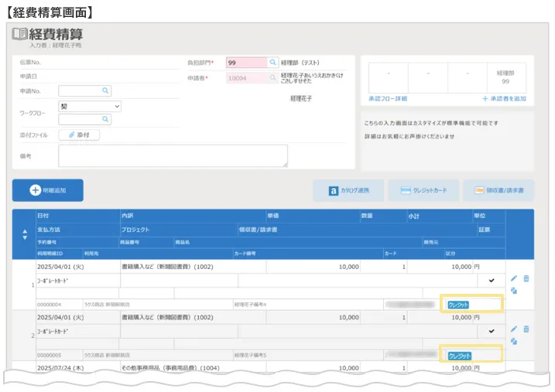Screen dimensions: 555x392
Task: Toggle the 証憑 checkmark in row 1
Action: click(490, 281)
